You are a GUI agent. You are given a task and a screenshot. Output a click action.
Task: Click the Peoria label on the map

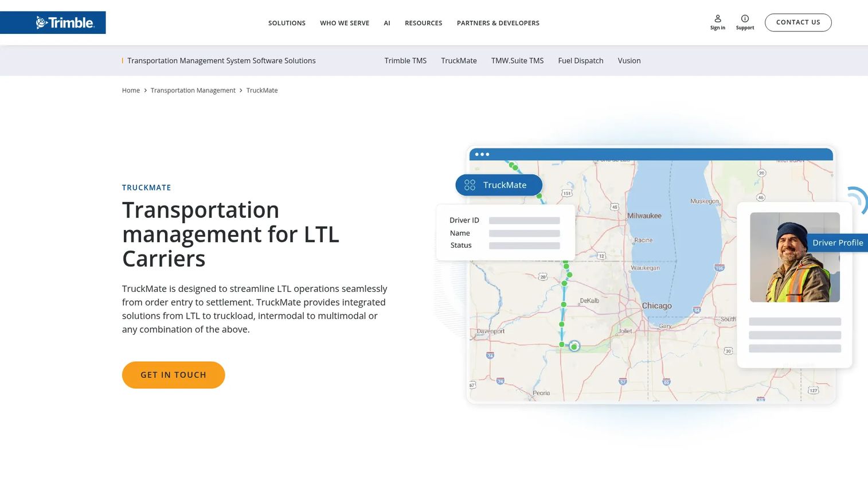541,393
